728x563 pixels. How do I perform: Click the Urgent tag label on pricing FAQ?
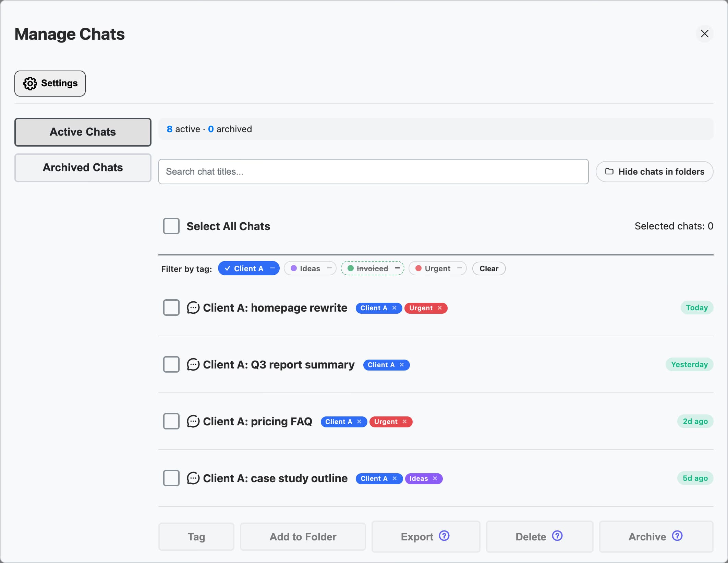(386, 422)
